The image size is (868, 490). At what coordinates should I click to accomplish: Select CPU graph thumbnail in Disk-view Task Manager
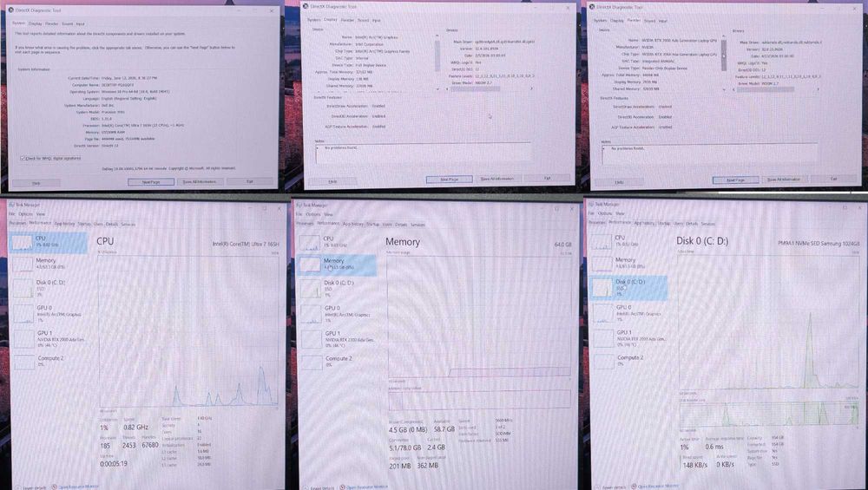(x=602, y=241)
